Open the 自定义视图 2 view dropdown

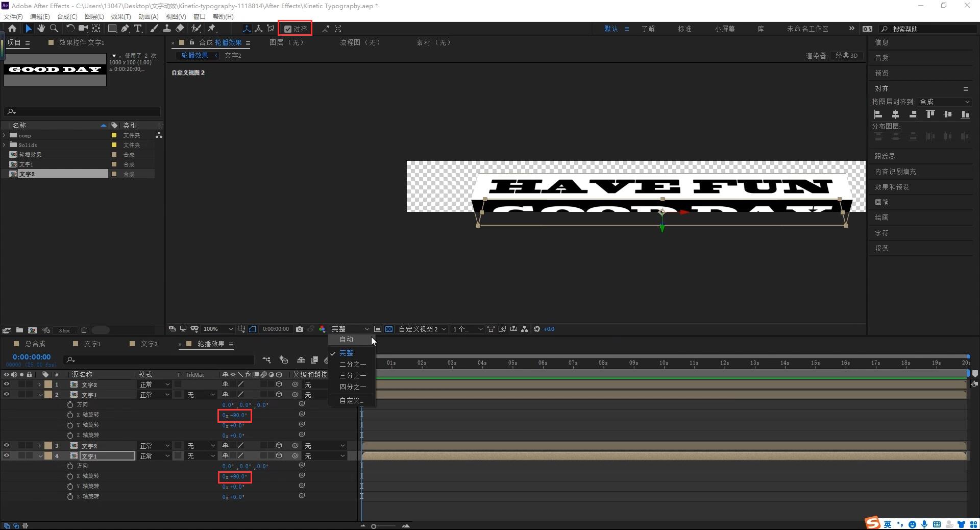point(422,329)
